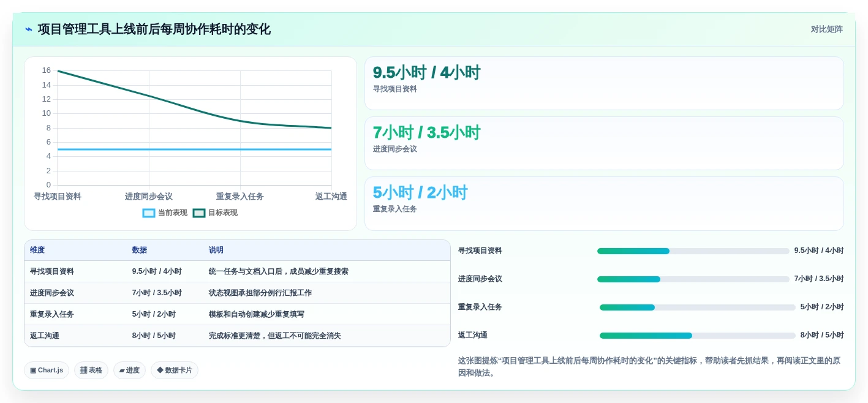Click y-axis value 16 on chart
Viewport: 868px width, 403px height.
[x=47, y=70]
